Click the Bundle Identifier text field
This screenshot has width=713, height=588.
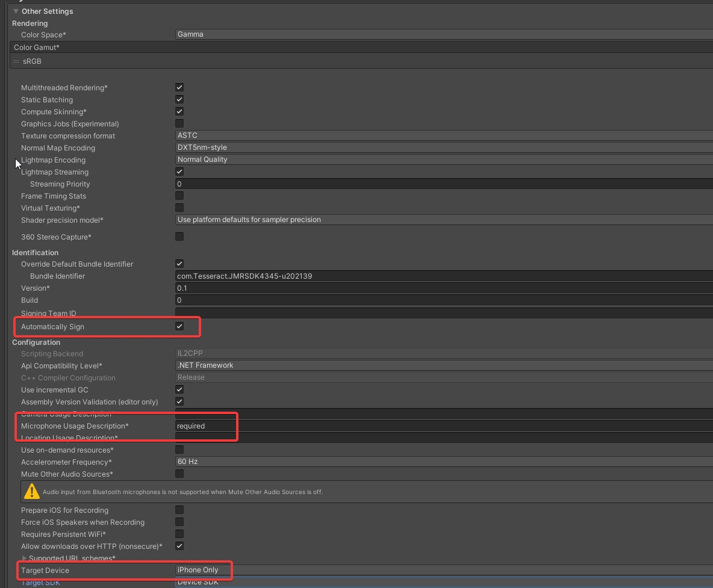(443, 276)
